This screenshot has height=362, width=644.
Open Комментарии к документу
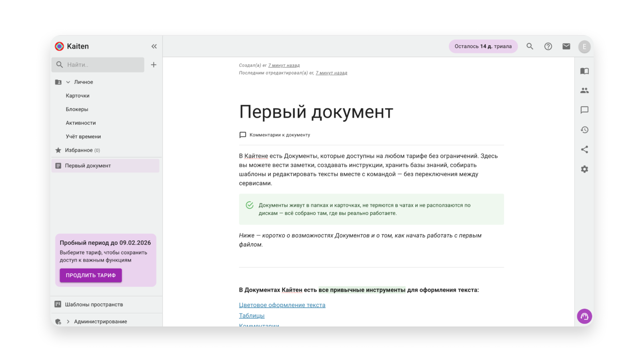[279, 135]
